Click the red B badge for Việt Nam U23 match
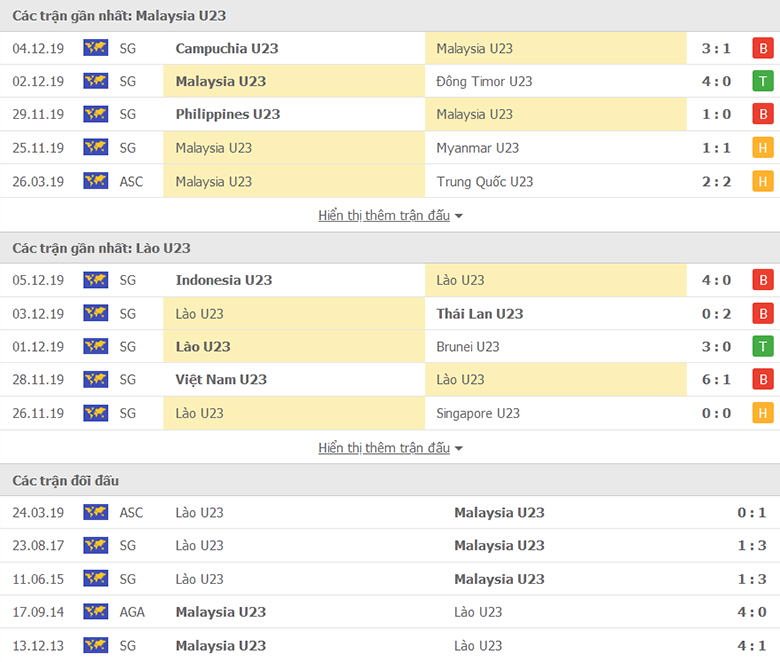Viewport: 780px width, 662px height. [763, 379]
